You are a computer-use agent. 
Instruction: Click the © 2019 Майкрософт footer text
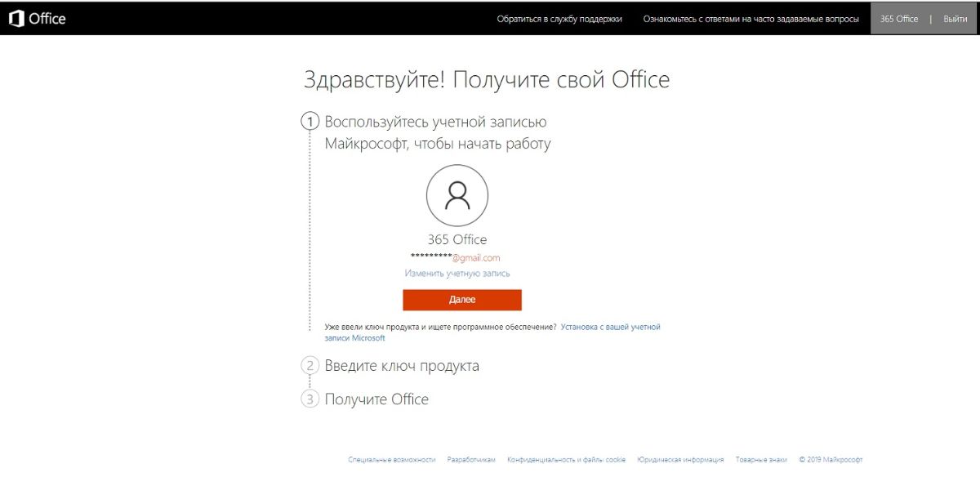point(831,460)
